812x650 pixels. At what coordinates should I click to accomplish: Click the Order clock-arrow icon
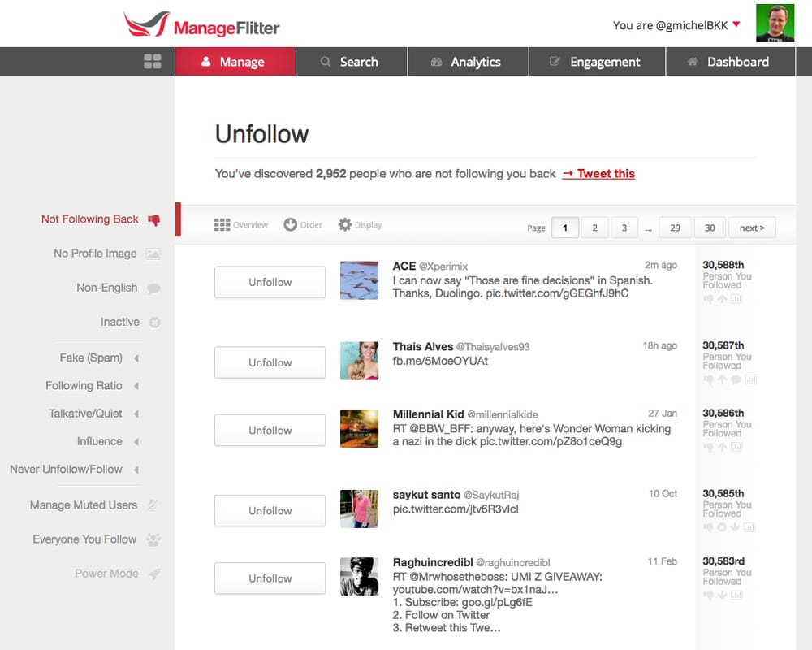[x=291, y=224]
